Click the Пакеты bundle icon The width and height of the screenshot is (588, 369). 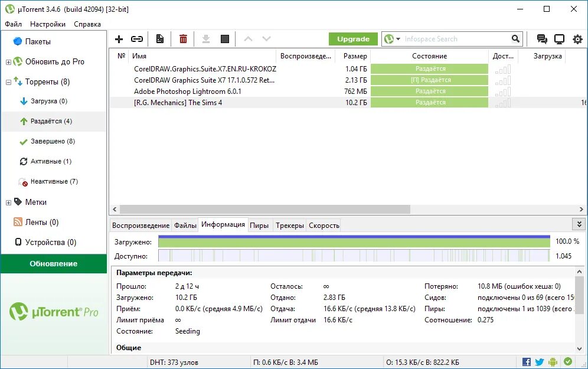(18, 41)
